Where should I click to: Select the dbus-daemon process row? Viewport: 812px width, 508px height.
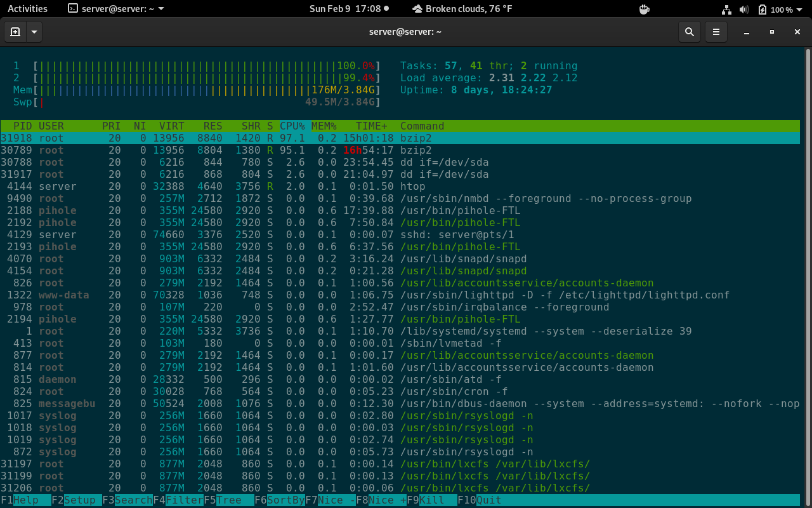click(400, 403)
